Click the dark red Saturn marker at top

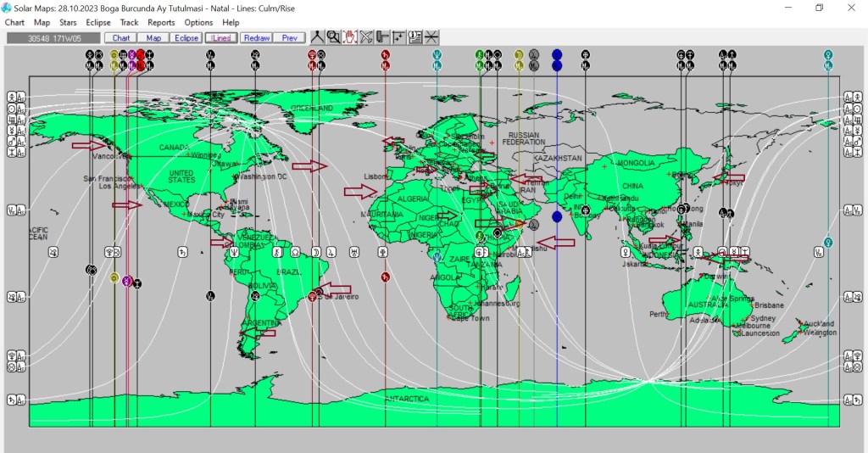tap(385, 54)
